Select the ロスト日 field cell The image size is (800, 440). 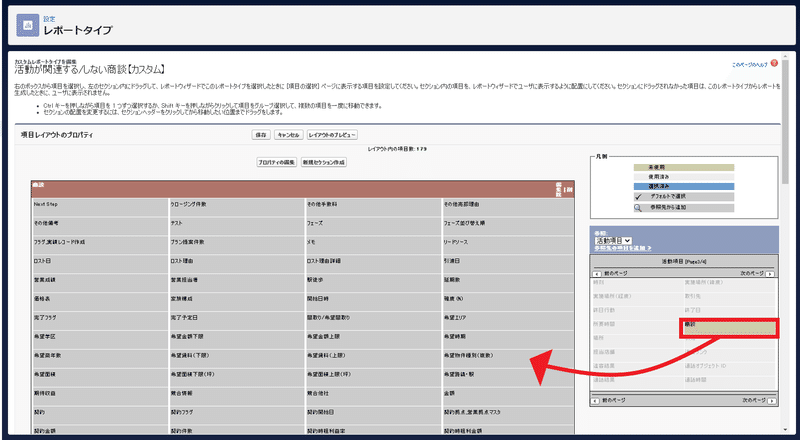(x=99, y=263)
